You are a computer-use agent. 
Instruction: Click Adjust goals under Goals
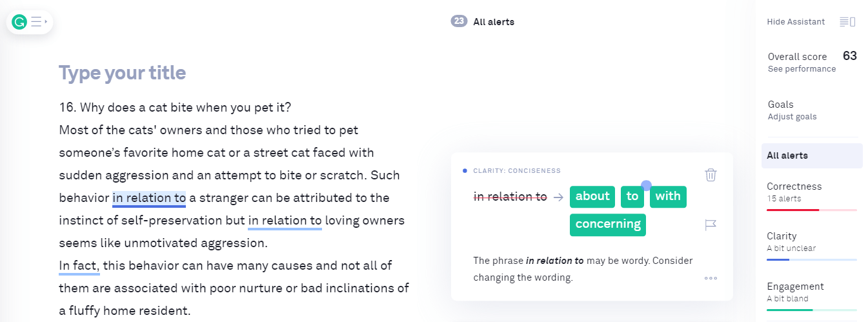click(x=792, y=117)
